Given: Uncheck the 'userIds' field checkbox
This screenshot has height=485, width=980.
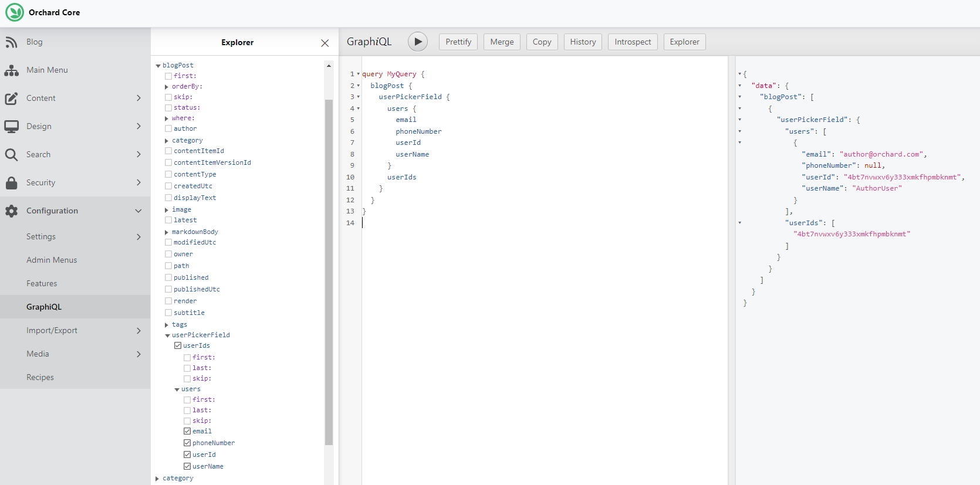Looking at the screenshot, I should [x=178, y=346].
